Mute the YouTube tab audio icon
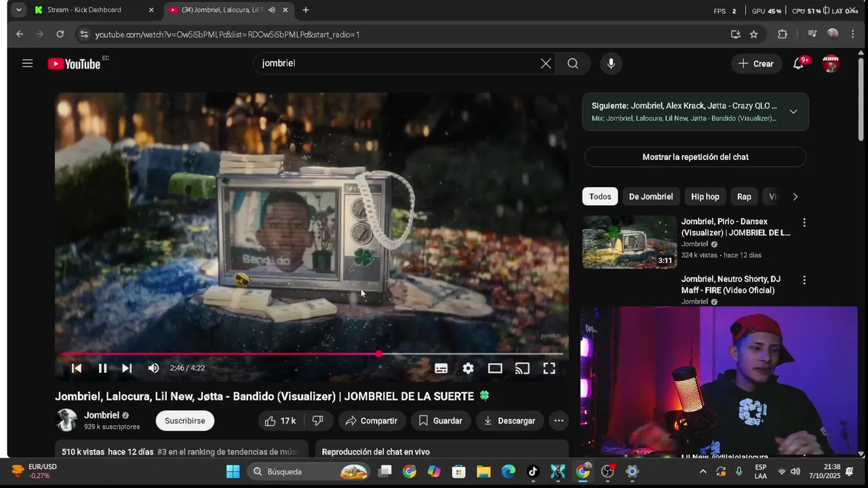This screenshot has width=868, height=488. coord(271,10)
